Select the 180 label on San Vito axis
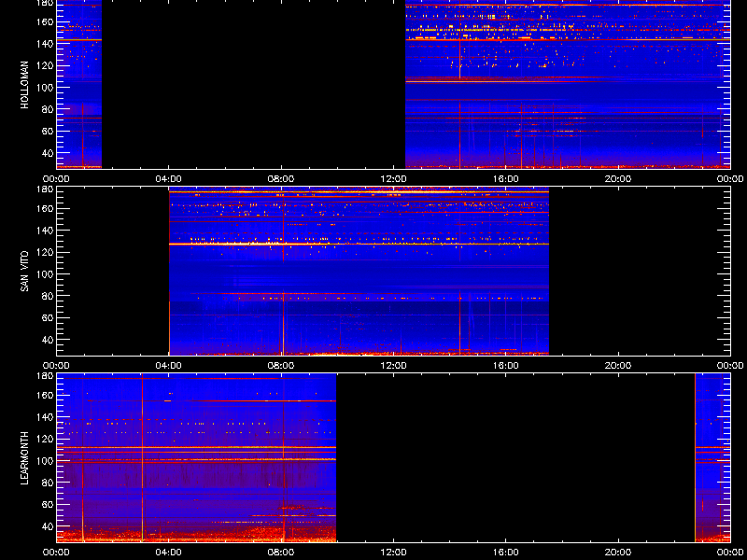This screenshot has height=560, width=747. tap(46, 189)
